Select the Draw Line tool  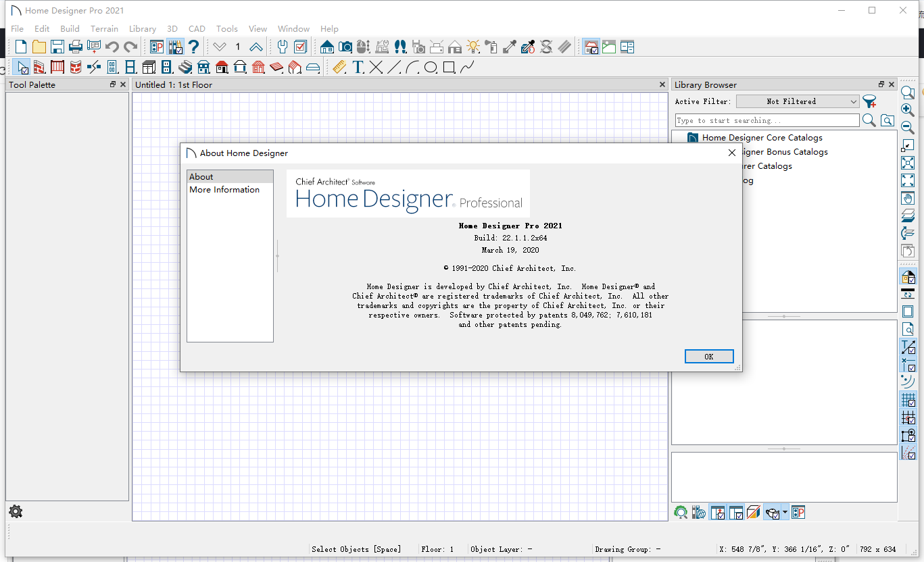pos(394,67)
